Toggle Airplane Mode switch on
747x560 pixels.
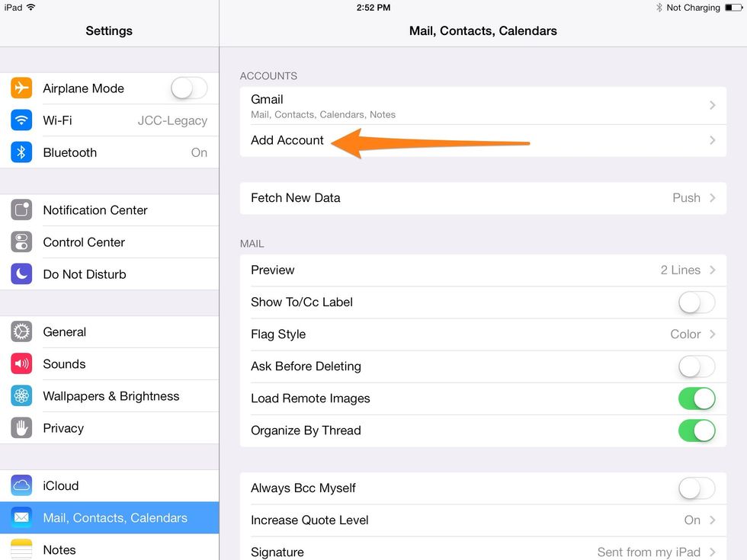tap(188, 88)
